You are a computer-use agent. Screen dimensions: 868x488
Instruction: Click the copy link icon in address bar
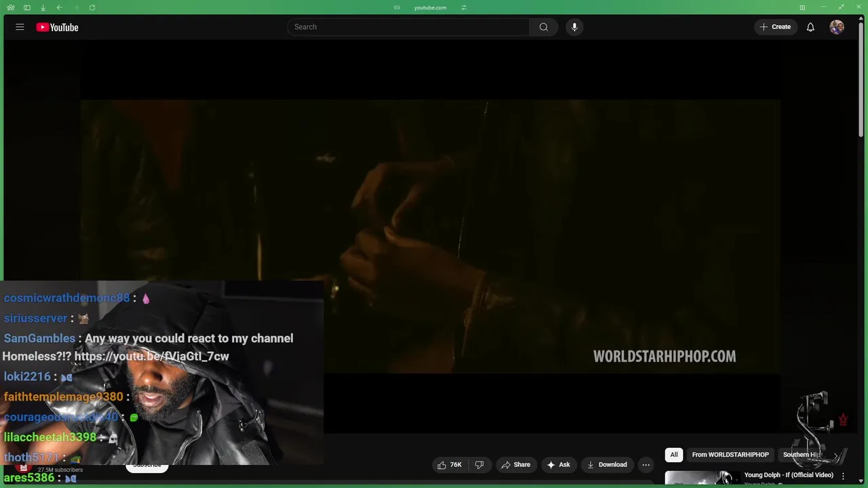pos(397,7)
